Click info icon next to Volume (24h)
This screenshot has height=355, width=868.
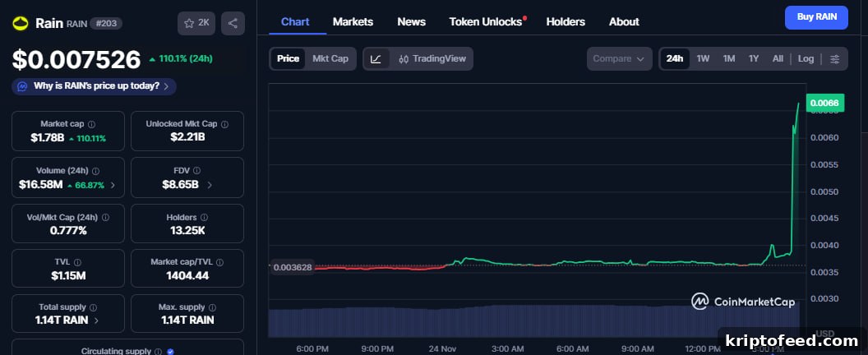(x=96, y=171)
